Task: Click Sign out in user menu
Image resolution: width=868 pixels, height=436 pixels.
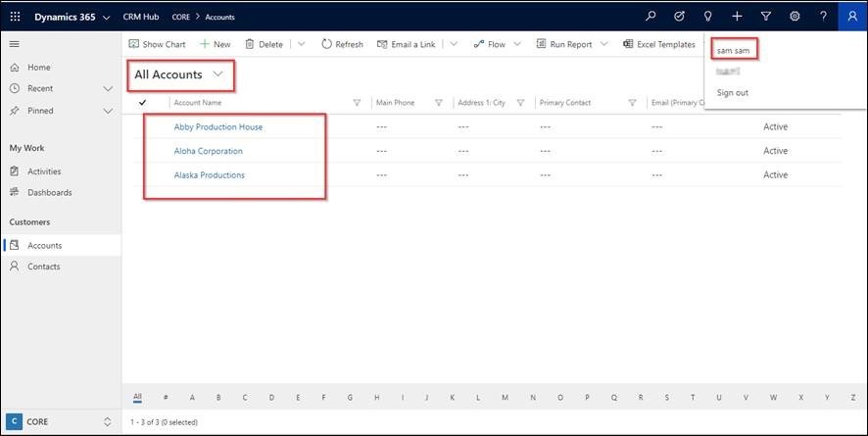Action: tap(733, 92)
